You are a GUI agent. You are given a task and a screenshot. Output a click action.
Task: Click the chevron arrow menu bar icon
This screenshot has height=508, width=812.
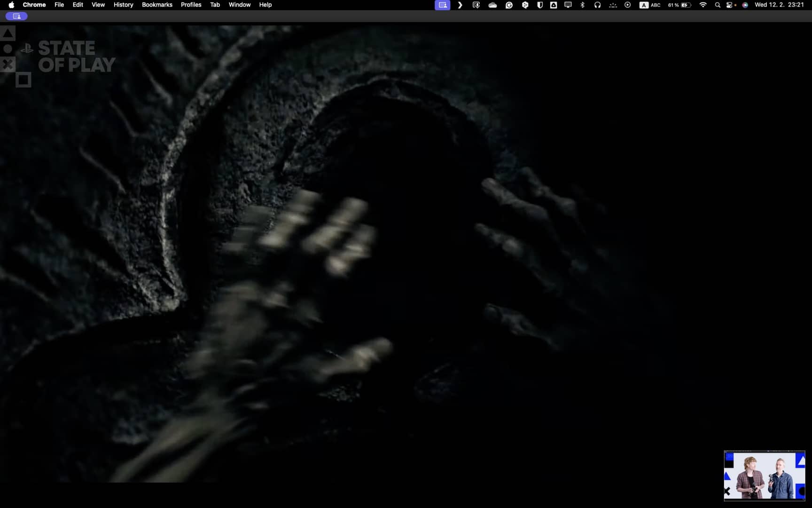click(460, 5)
